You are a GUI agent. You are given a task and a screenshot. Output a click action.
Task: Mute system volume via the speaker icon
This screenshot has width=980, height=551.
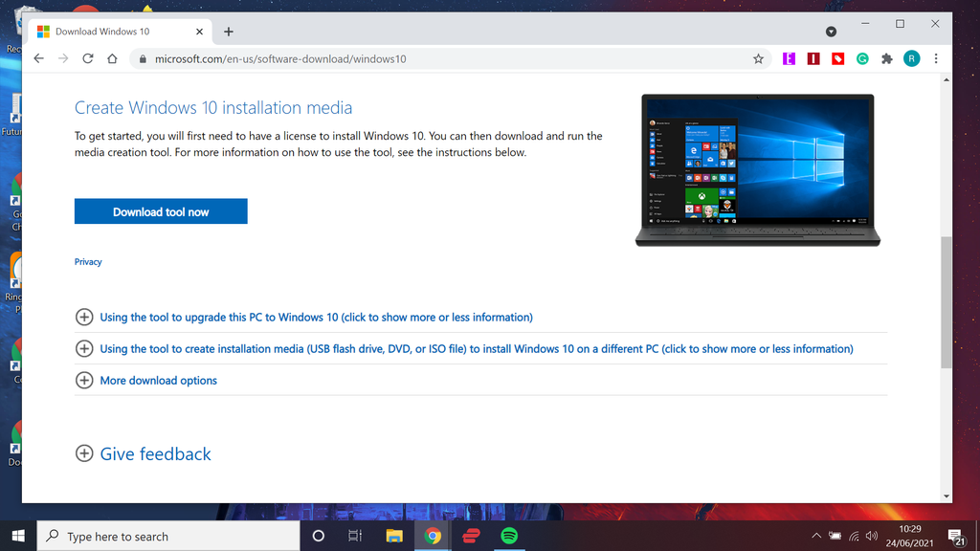pos(871,536)
